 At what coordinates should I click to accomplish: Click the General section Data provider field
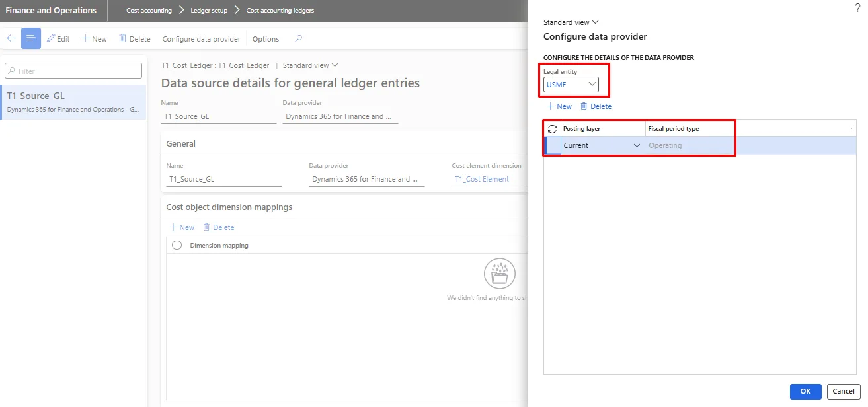pos(367,179)
